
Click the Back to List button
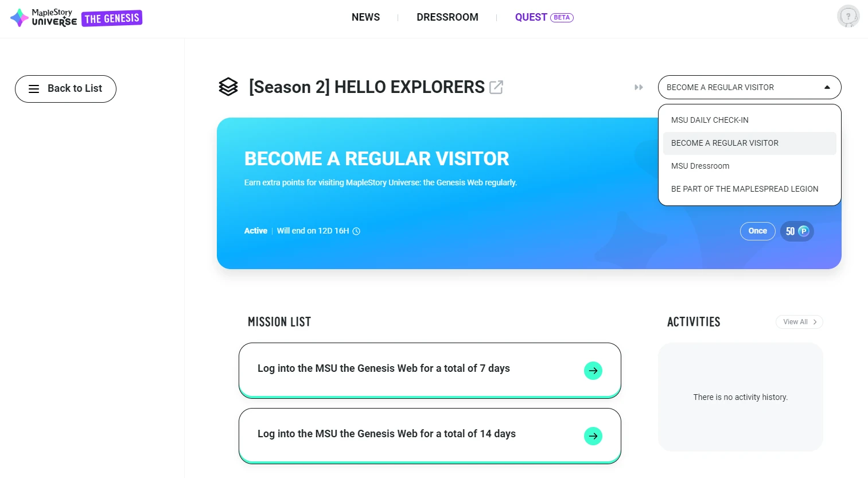65,89
